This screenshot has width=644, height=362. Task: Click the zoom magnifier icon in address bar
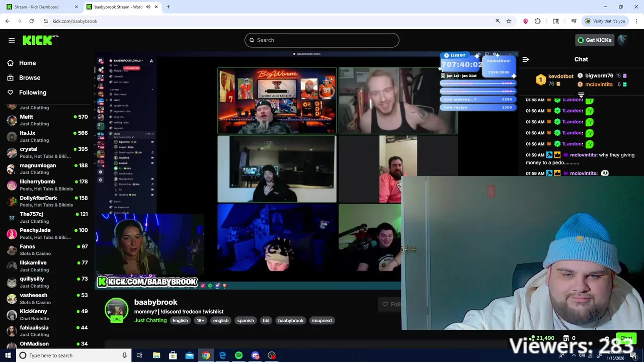click(498, 21)
